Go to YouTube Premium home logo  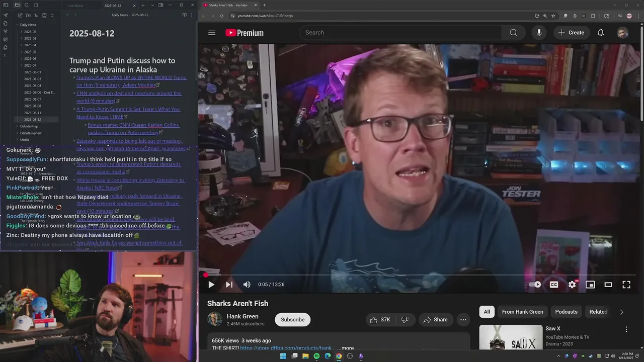pos(245,33)
